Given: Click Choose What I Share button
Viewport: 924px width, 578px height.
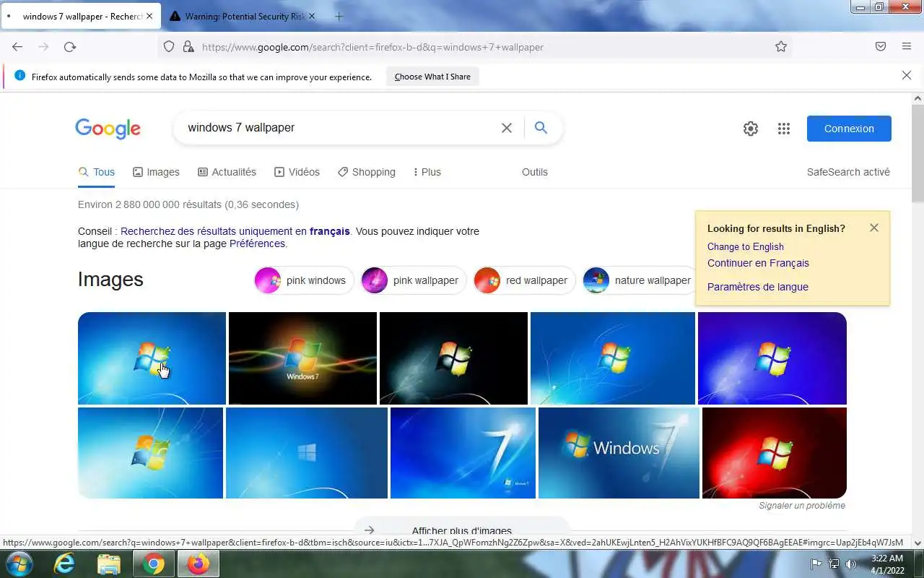Looking at the screenshot, I should [x=432, y=77].
